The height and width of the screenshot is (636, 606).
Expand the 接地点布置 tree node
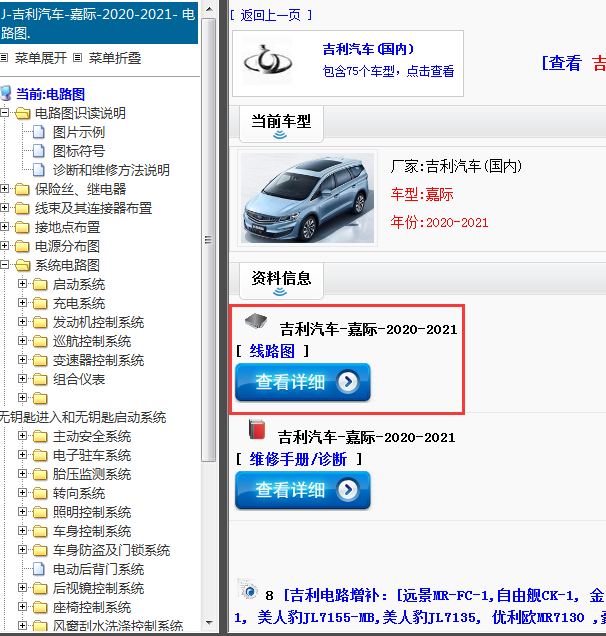(4, 227)
